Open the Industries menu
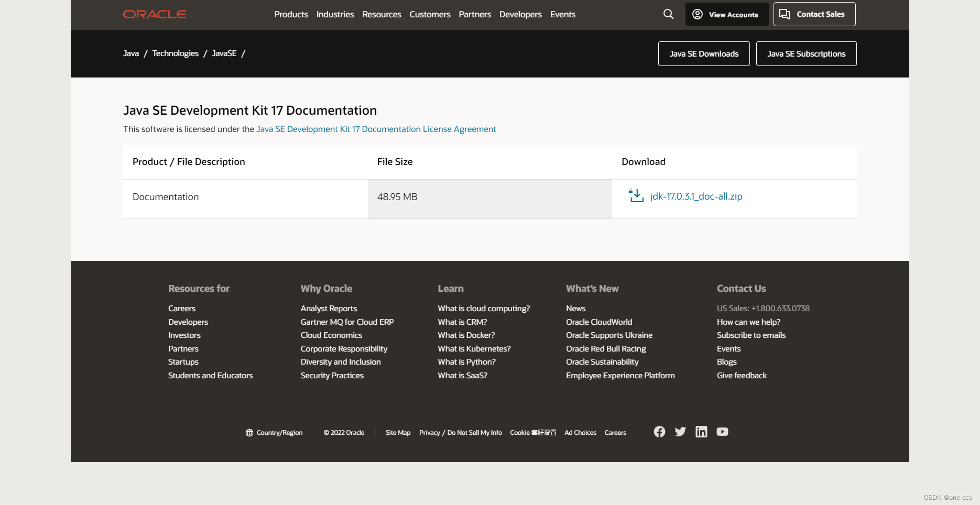 335,14
